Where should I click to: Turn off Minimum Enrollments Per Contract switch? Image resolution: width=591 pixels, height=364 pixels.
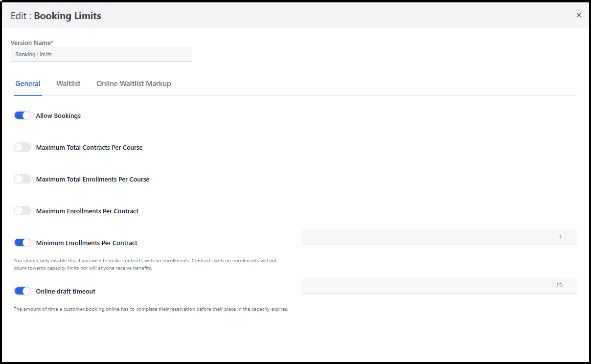click(23, 243)
